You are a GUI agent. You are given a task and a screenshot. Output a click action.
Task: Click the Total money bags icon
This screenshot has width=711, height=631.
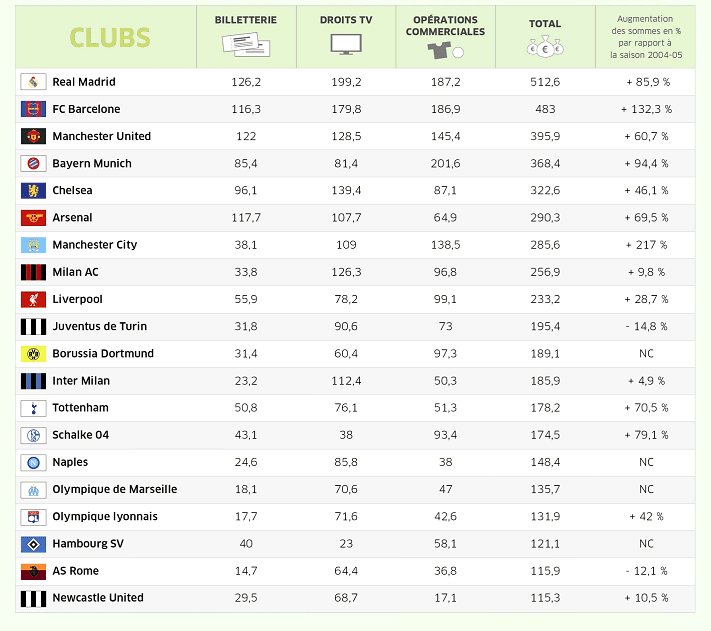(545, 47)
